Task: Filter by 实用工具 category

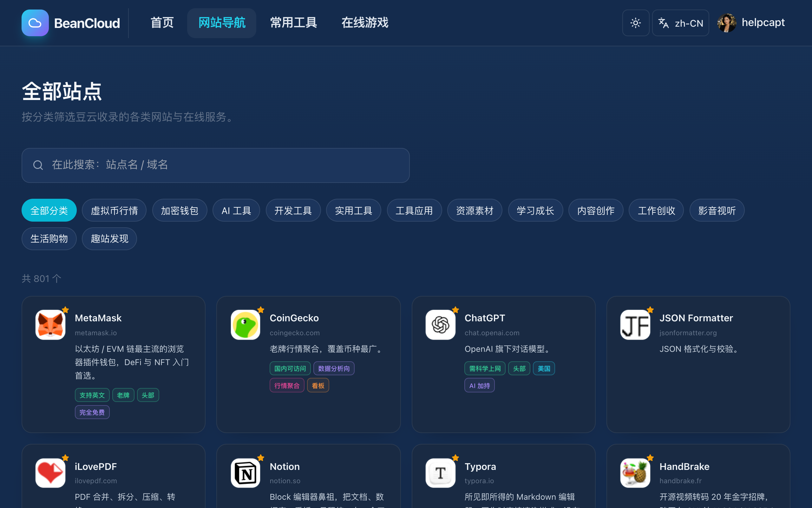Action: 353,210
